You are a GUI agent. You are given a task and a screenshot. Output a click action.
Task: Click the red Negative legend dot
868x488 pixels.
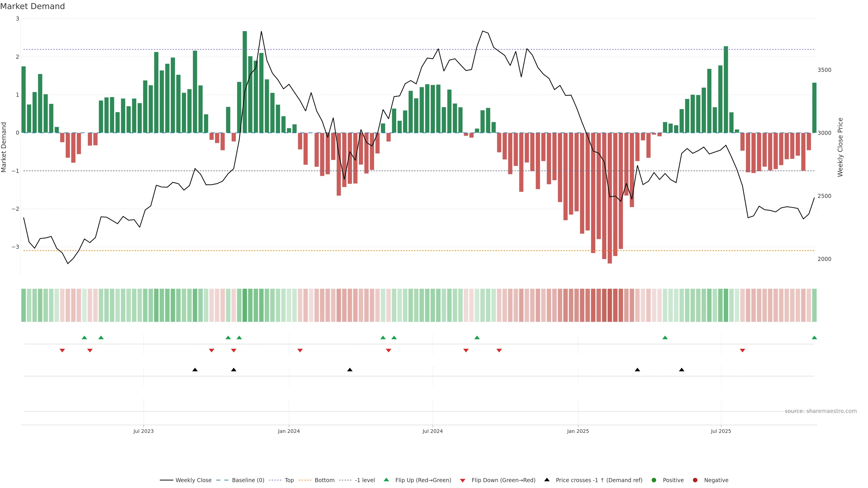[695, 480]
